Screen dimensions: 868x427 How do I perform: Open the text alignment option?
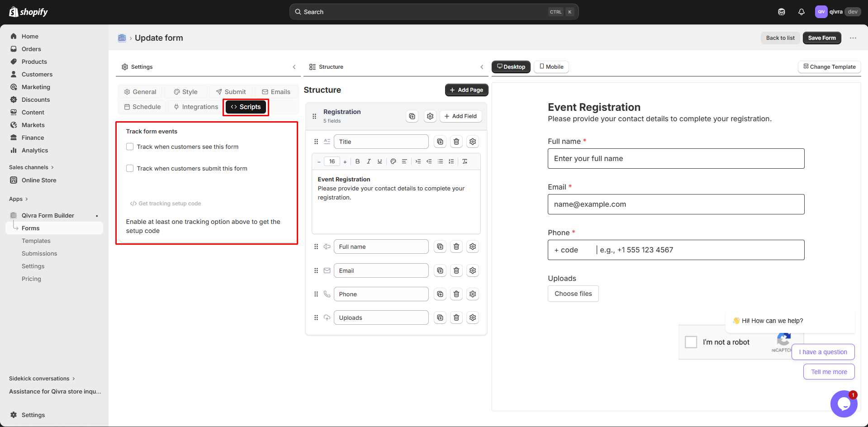[x=404, y=161]
